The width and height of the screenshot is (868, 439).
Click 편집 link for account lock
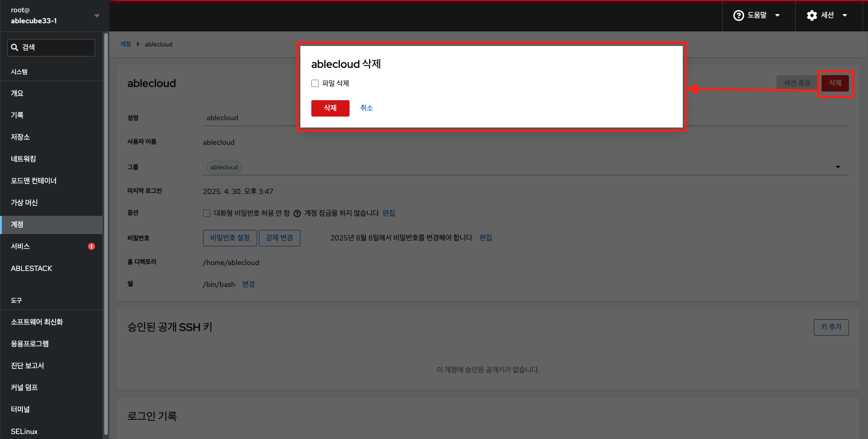point(389,213)
